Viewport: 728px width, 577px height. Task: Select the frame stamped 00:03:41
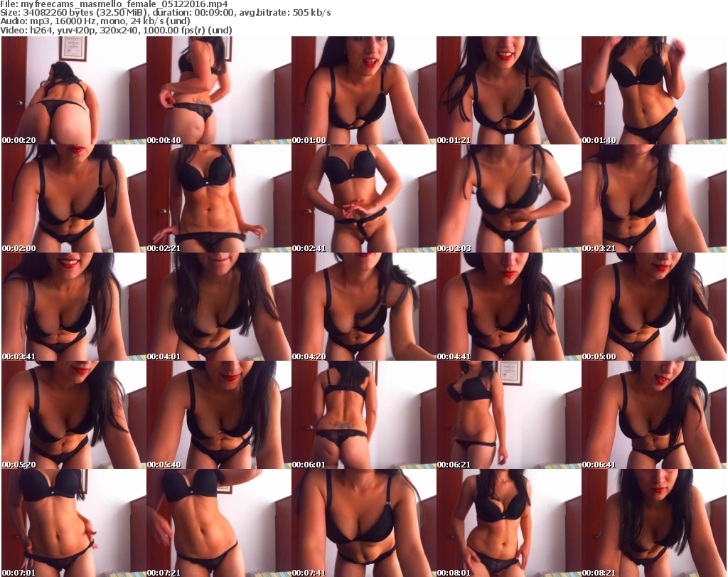pyautogui.click(x=74, y=307)
